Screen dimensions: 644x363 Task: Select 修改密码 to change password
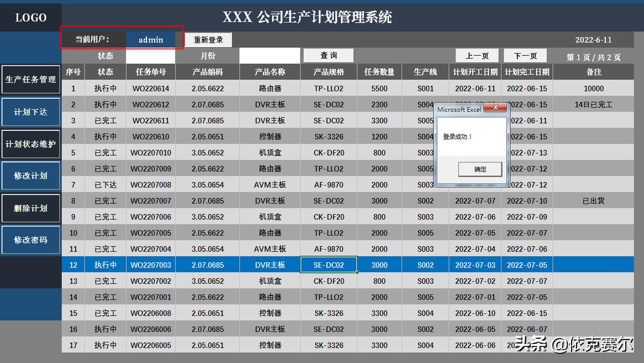[x=31, y=240]
